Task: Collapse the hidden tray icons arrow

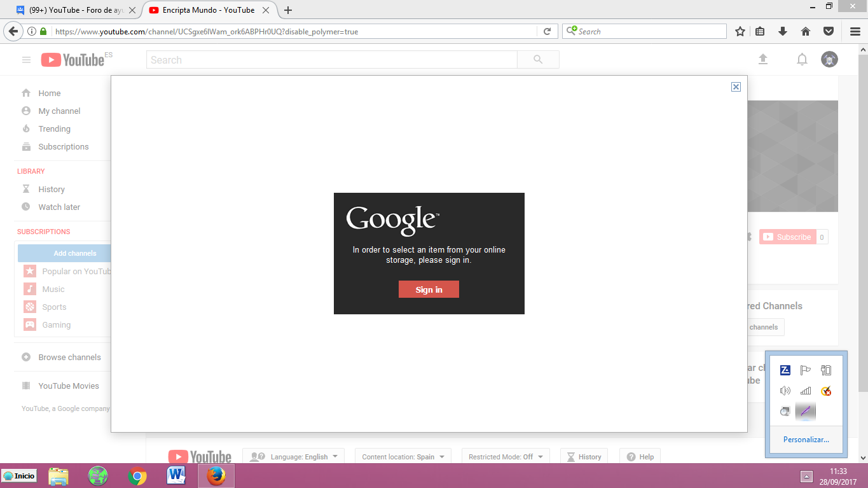Action: pyautogui.click(x=806, y=477)
